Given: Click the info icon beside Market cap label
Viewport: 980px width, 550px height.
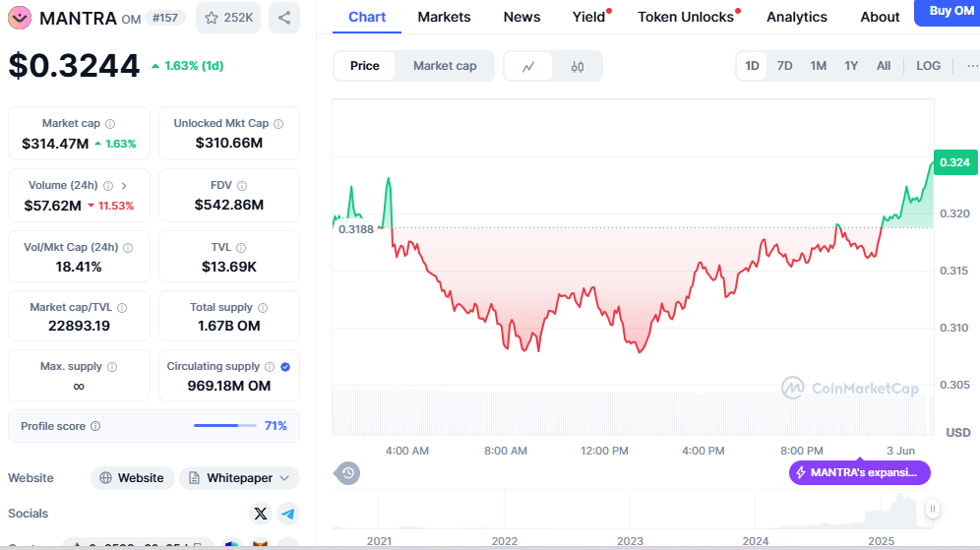Looking at the screenshot, I should [x=110, y=124].
